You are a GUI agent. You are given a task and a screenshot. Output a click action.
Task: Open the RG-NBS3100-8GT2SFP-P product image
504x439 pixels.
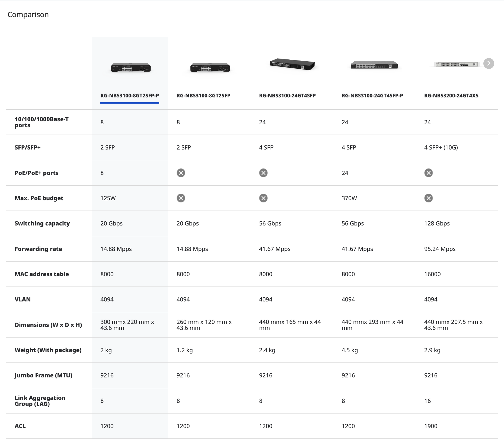coord(130,67)
